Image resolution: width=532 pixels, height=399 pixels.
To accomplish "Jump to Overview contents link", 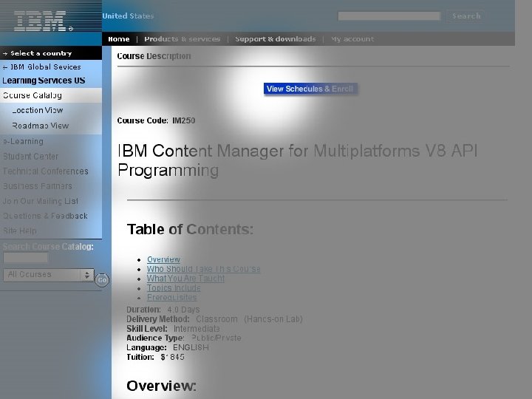I will [163, 259].
